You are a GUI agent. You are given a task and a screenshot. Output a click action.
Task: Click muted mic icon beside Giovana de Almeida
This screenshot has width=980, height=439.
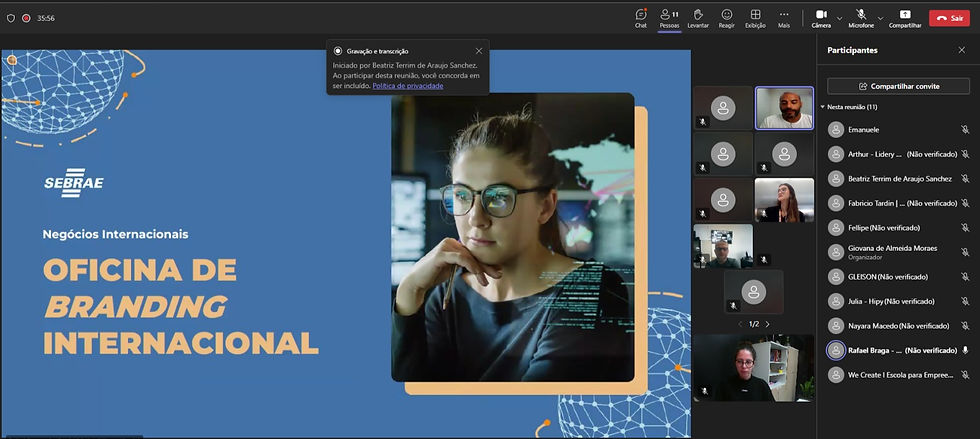click(965, 252)
